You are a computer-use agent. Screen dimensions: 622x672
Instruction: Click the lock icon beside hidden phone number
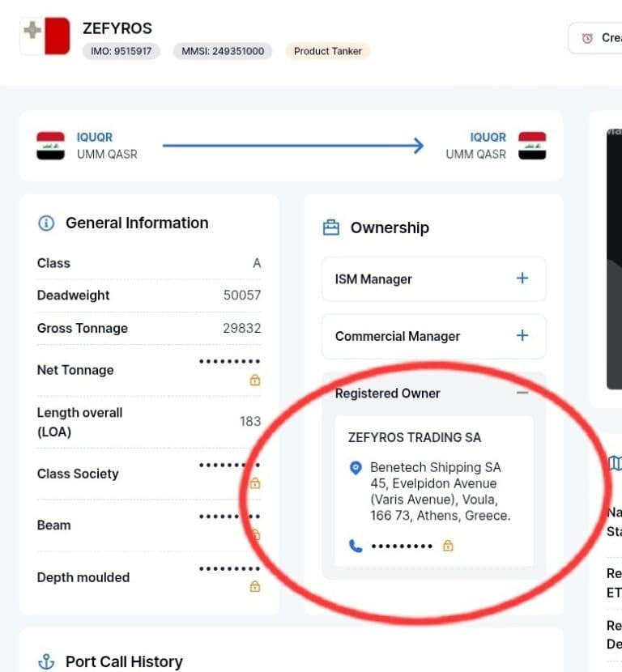pos(448,547)
